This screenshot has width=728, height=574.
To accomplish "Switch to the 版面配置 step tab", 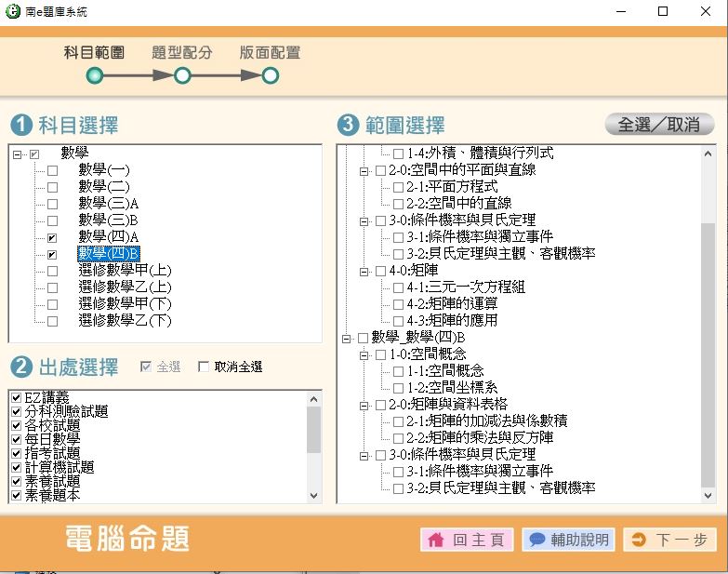I will tap(270, 53).
